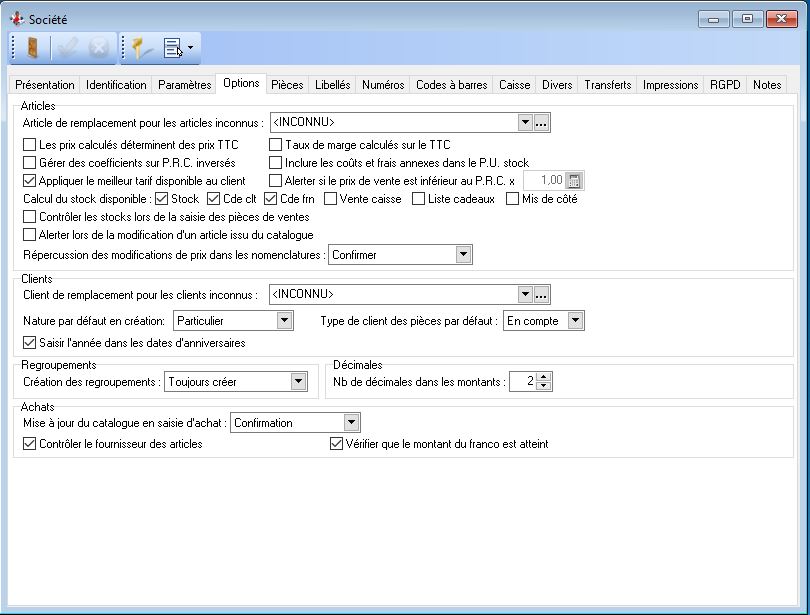Open the document list toolbar menu icon
The image size is (810, 615).
(x=176, y=47)
